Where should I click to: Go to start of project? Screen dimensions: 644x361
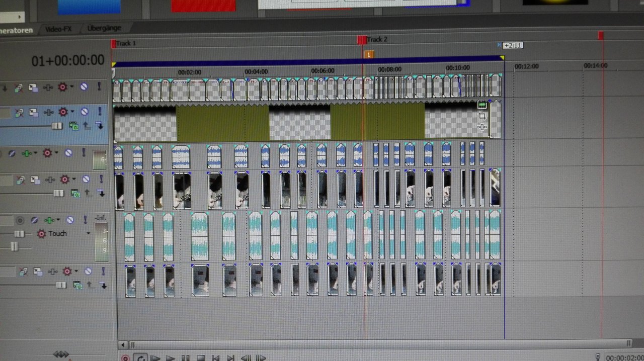click(x=216, y=358)
